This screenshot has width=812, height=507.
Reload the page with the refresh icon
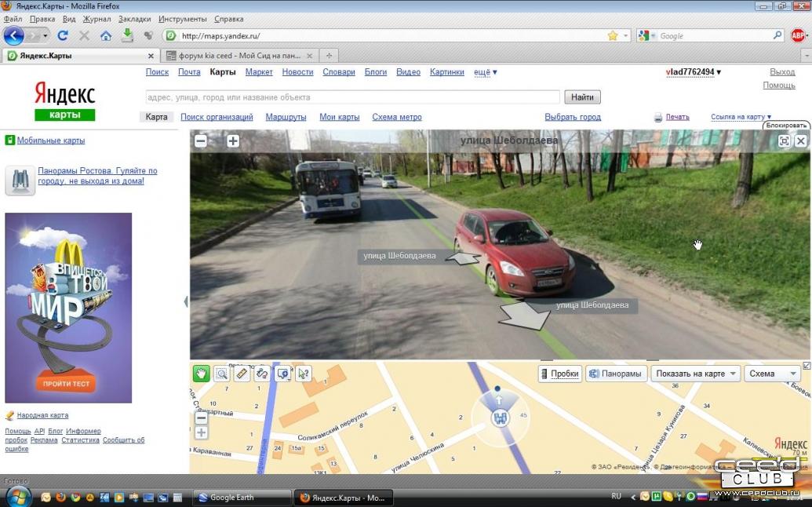[63, 36]
